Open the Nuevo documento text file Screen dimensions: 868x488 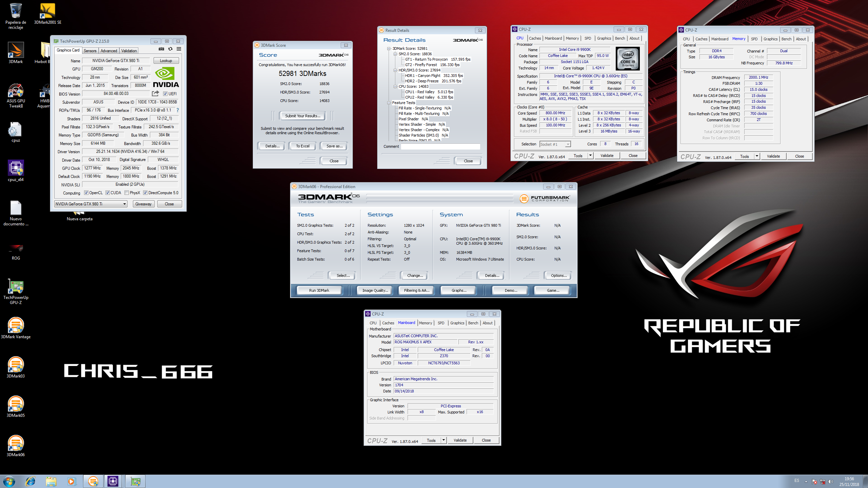point(16,213)
